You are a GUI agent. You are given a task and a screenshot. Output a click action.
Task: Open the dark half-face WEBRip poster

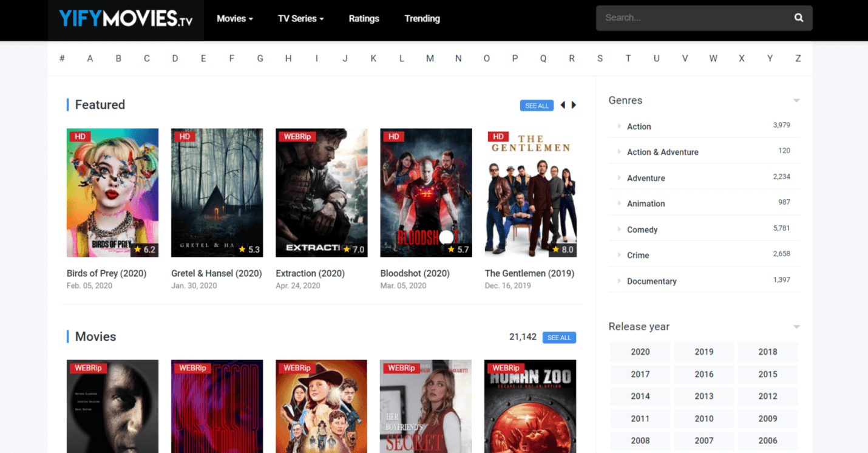112,406
